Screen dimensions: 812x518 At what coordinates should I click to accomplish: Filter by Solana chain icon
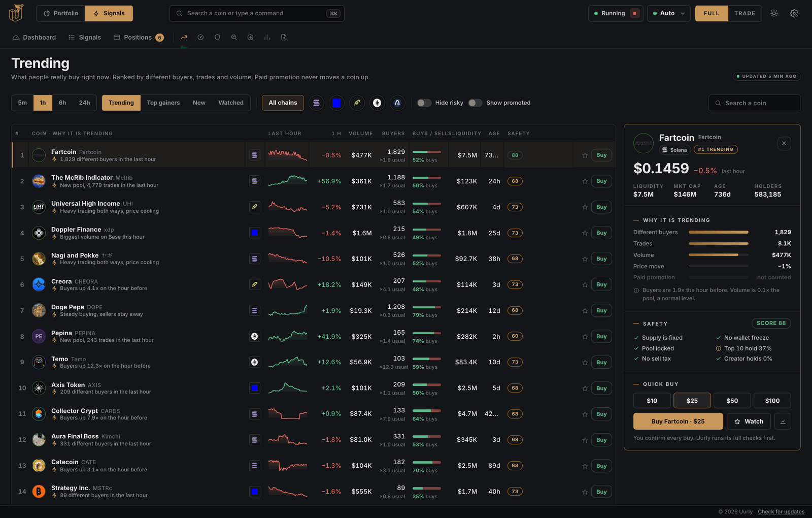(x=316, y=103)
